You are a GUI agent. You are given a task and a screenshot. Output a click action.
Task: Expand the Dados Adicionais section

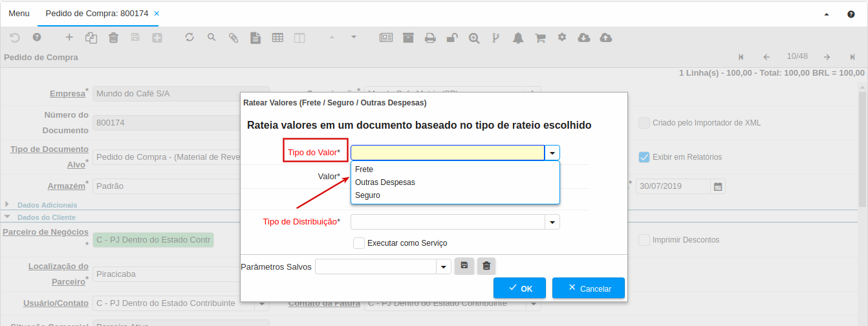pyautogui.click(x=8, y=204)
